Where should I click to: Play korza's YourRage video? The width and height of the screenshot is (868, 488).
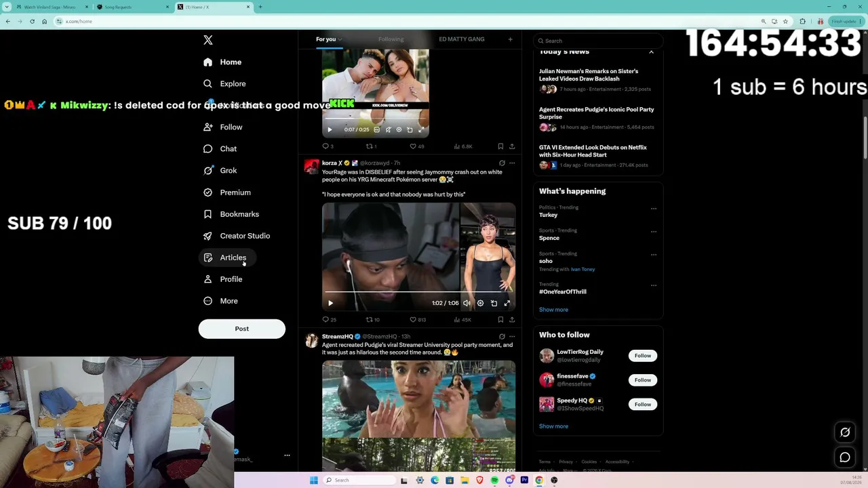coord(330,303)
